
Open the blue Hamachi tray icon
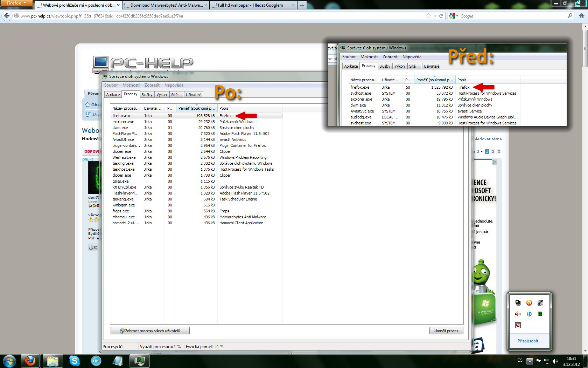tap(529, 314)
